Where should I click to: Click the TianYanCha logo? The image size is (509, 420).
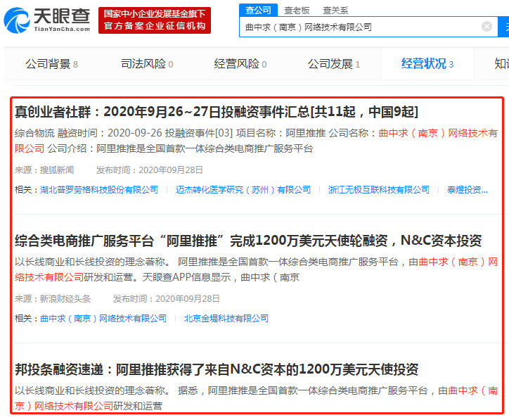pyautogui.click(x=46, y=20)
